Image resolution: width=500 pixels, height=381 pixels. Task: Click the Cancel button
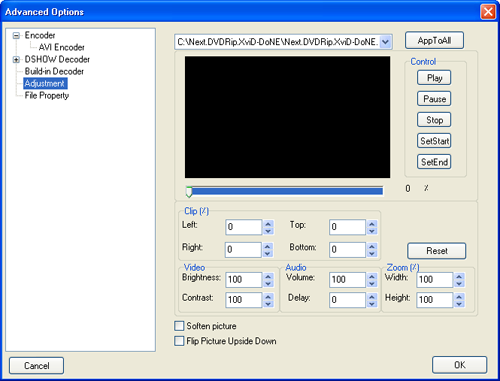point(36,366)
